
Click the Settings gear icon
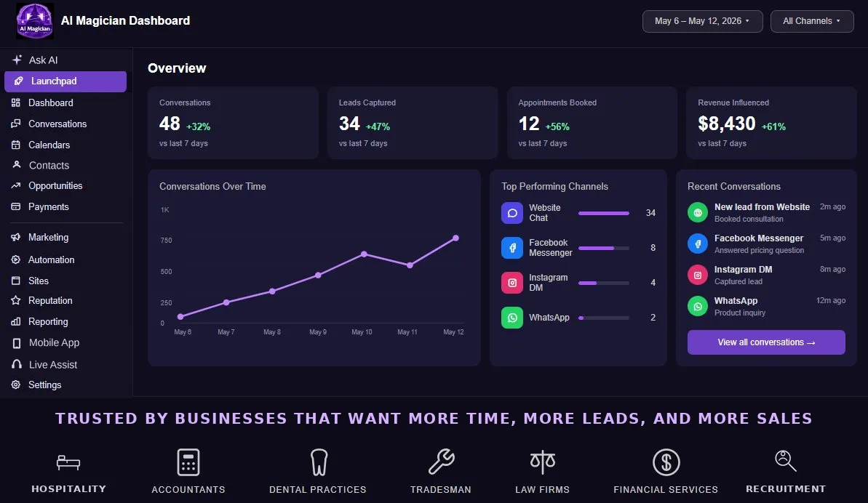pyautogui.click(x=16, y=385)
